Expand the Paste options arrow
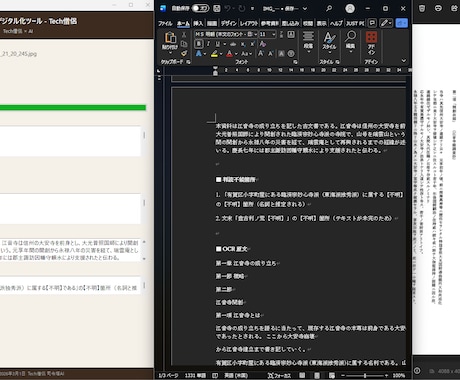The width and height of the screenshot is (460, 380). pyautogui.click(x=170, y=53)
